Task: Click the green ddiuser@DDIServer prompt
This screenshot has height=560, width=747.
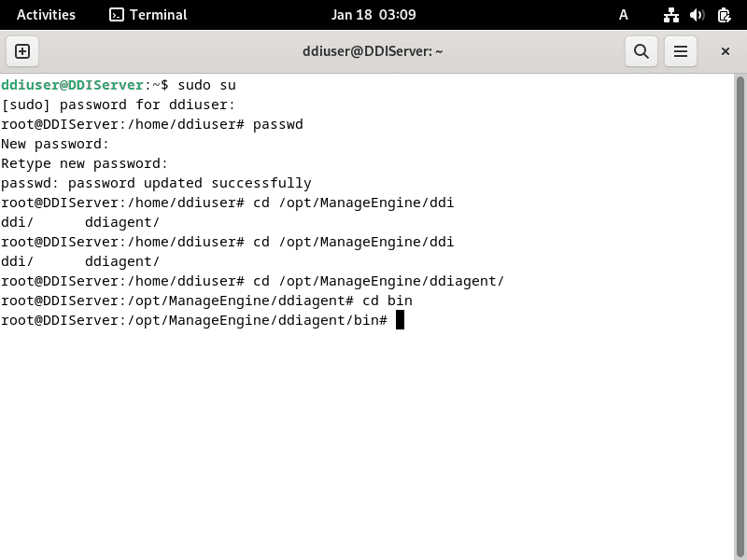Action: (x=73, y=85)
